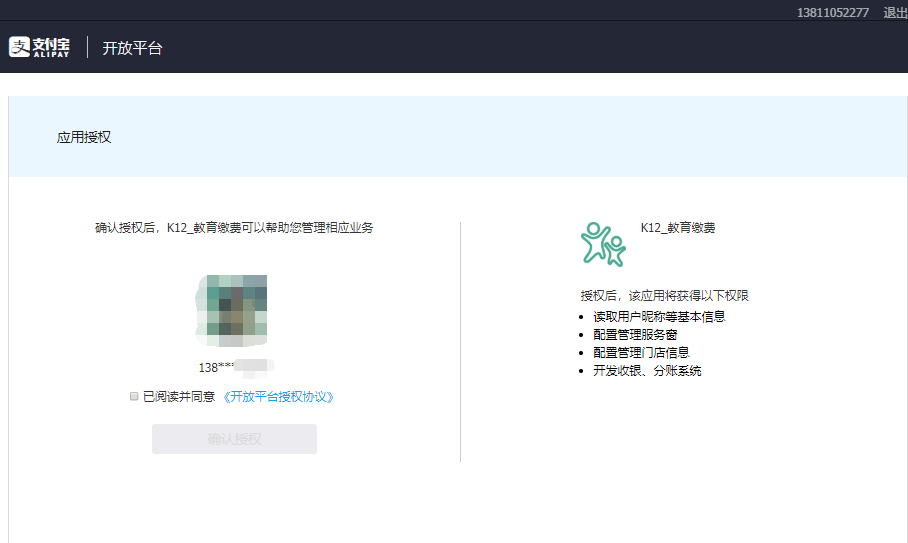The width and height of the screenshot is (908, 543).
Task: Click the 确认授权后 description sentence
Action: tap(234, 228)
